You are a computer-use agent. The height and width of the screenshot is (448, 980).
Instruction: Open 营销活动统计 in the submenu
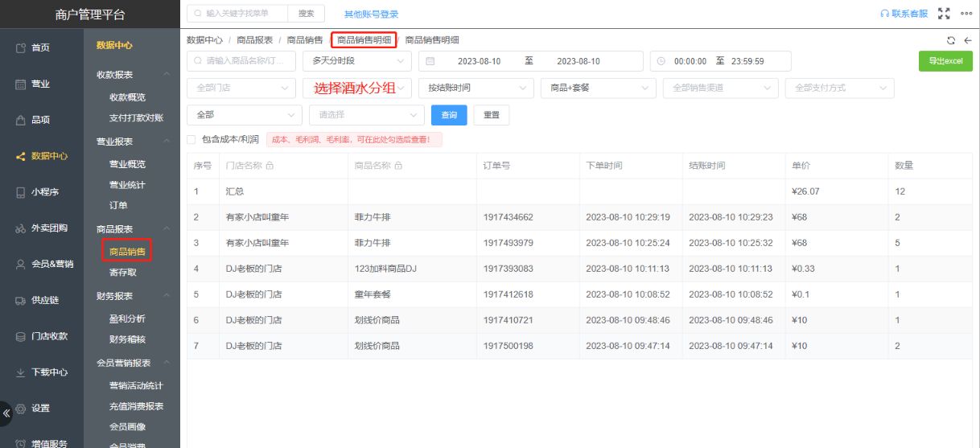point(136,385)
